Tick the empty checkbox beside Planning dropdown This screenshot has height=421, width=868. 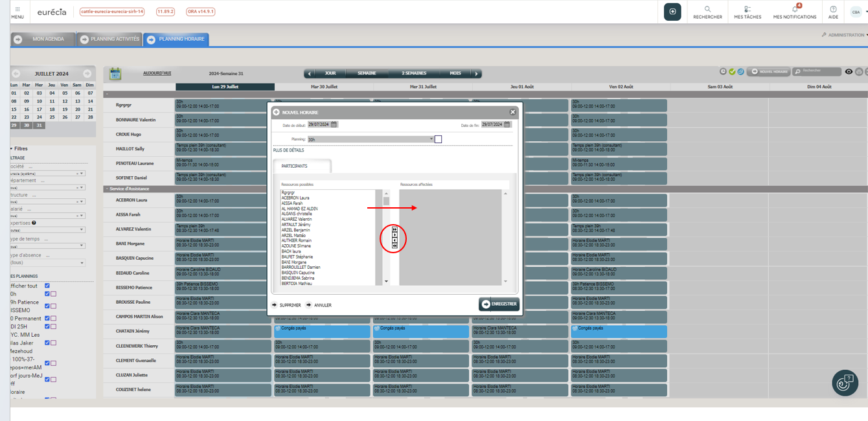coord(438,139)
